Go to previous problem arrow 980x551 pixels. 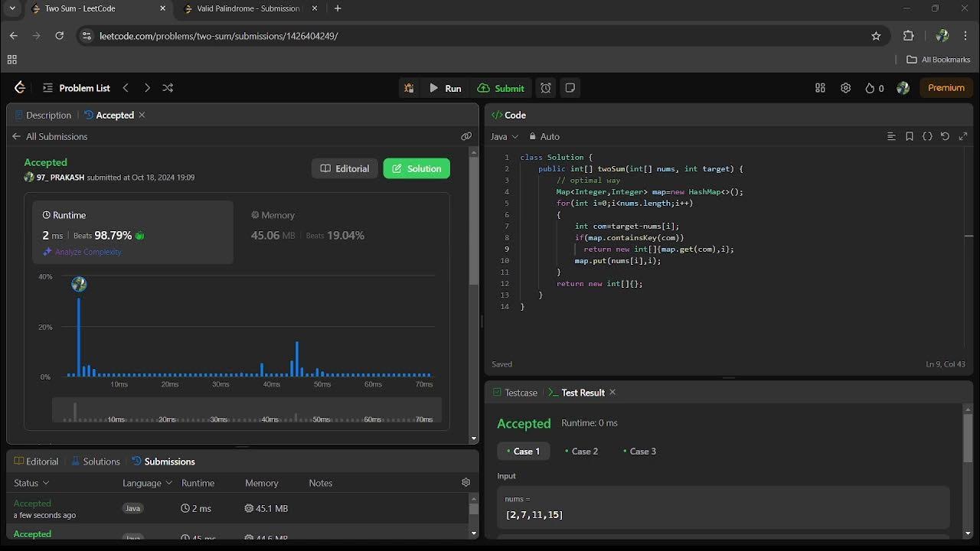pyautogui.click(x=126, y=88)
